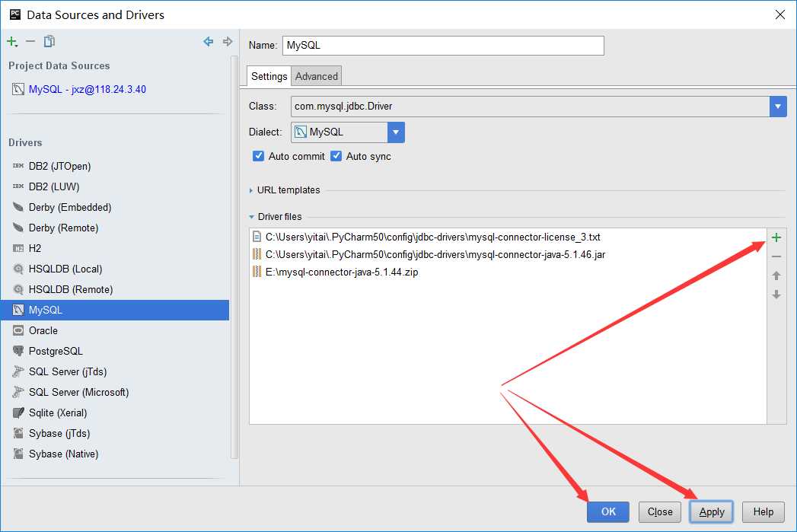
Task: Click the mysql-connector-license_3.txt file icon
Action: point(257,237)
